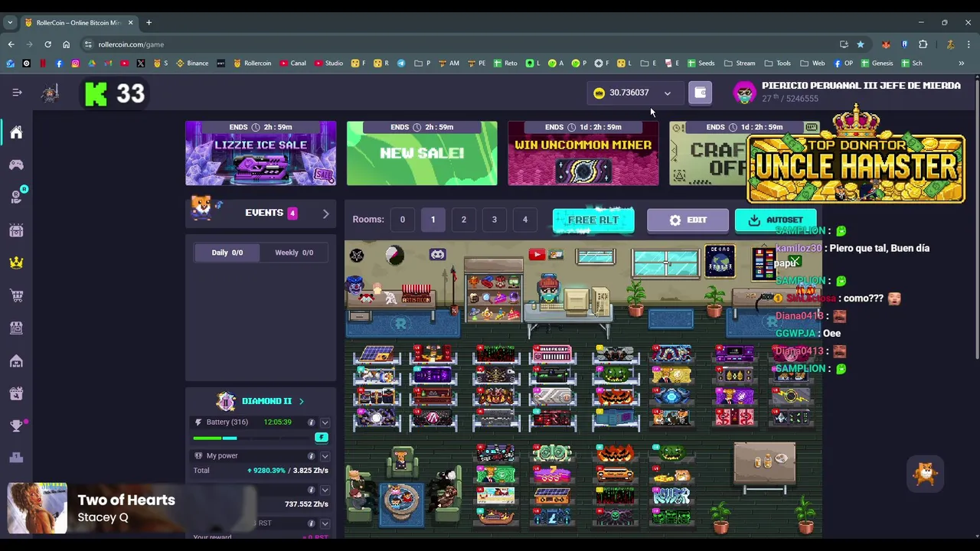
Task: Click the browser back arrow
Action: (11, 44)
